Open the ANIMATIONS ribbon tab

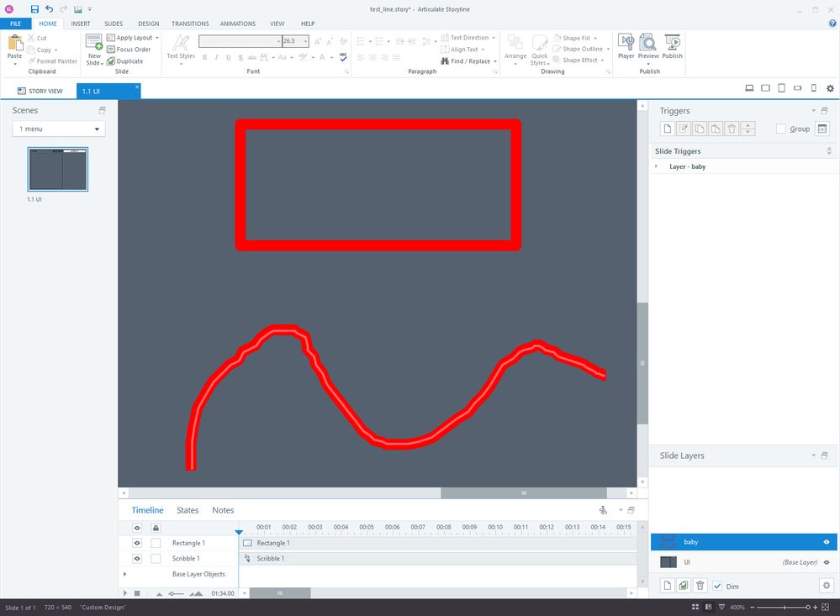(x=238, y=24)
